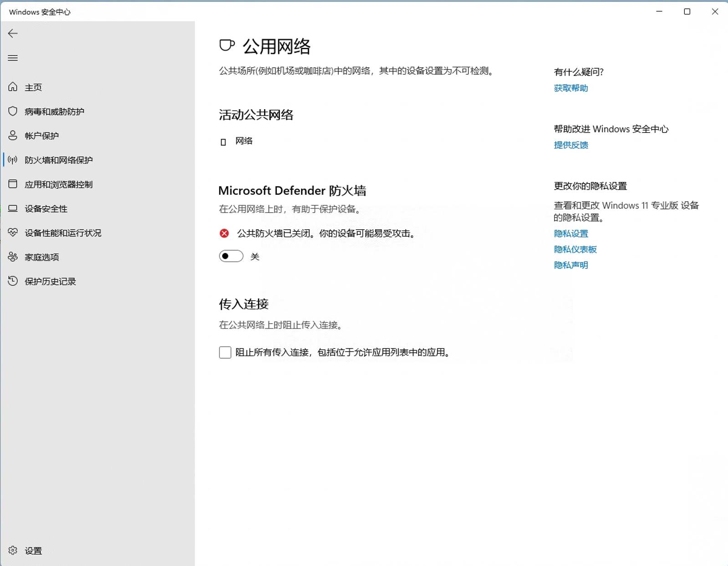The height and width of the screenshot is (566, 728).
Task: Click the 公共防火墙已关闭 warning text
Action: coord(327,233)
